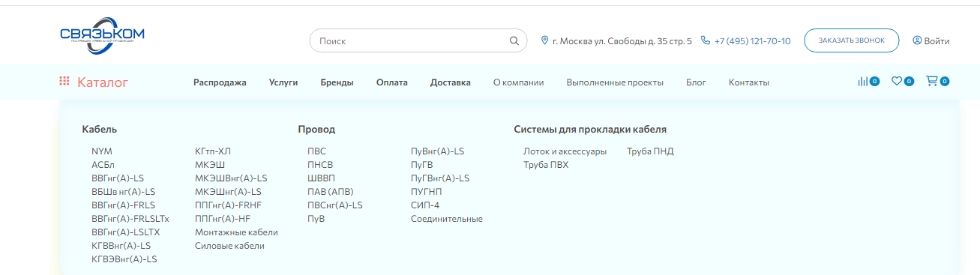Select ВВГнг(А)-FRLS cable
980x275 pixels.
[x=123, y=205]
